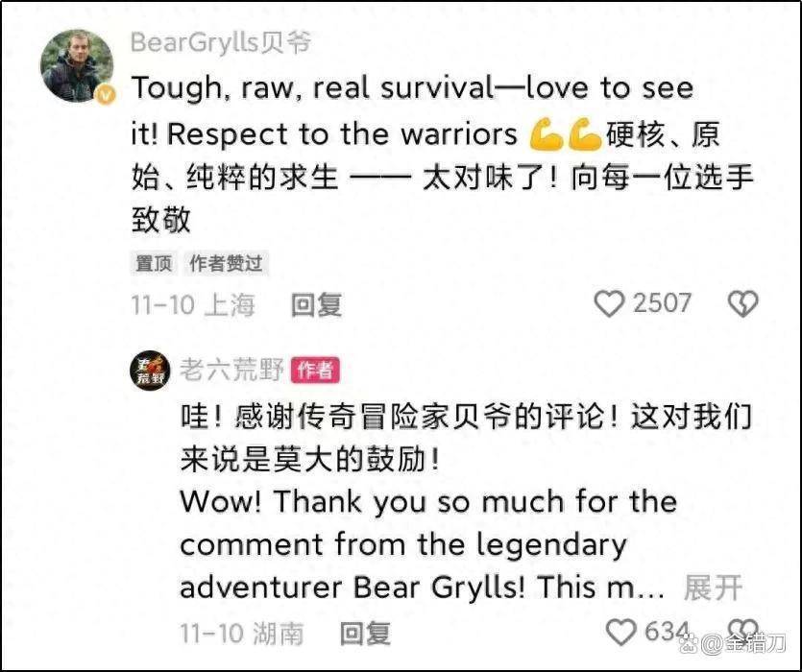Image resolution: width=802 pixels, height=672 pixels.
Task: Open 老六荒野 profile avatar
Action: point(149,371)
